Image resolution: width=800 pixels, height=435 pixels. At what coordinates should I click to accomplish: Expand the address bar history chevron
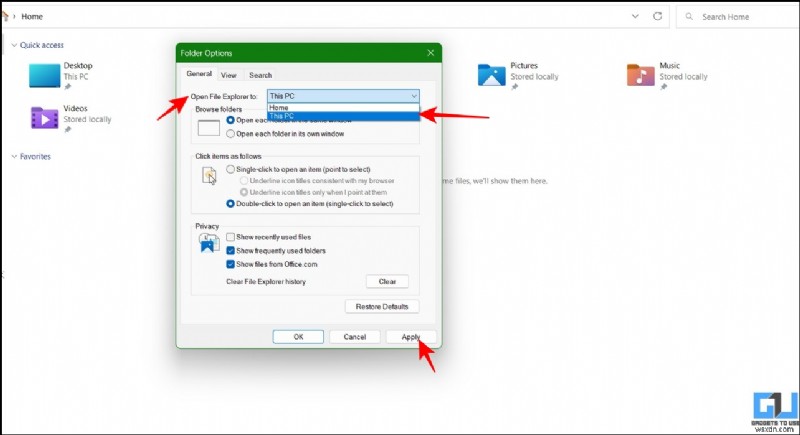tap(635, 16)
